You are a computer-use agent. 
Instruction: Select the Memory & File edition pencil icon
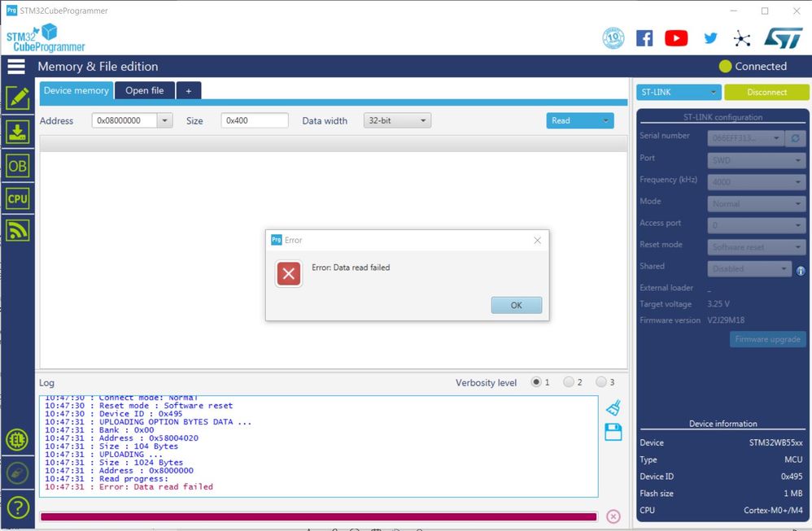tap(18, 98)
